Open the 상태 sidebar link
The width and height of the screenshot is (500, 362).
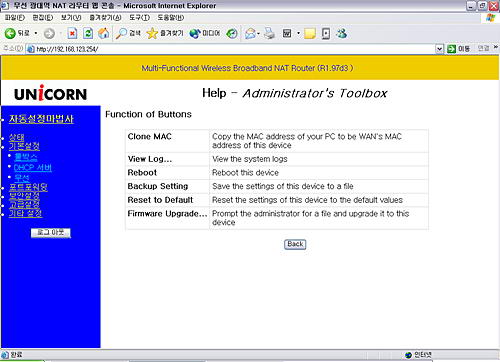click(16, 137)
